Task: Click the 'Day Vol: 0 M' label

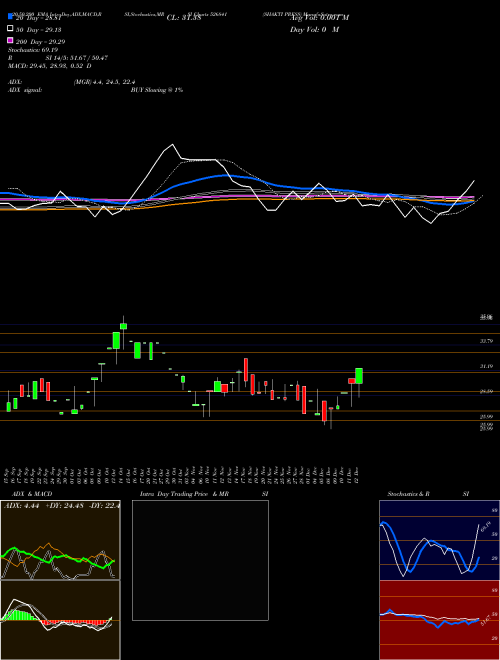Action: point(314,30)
